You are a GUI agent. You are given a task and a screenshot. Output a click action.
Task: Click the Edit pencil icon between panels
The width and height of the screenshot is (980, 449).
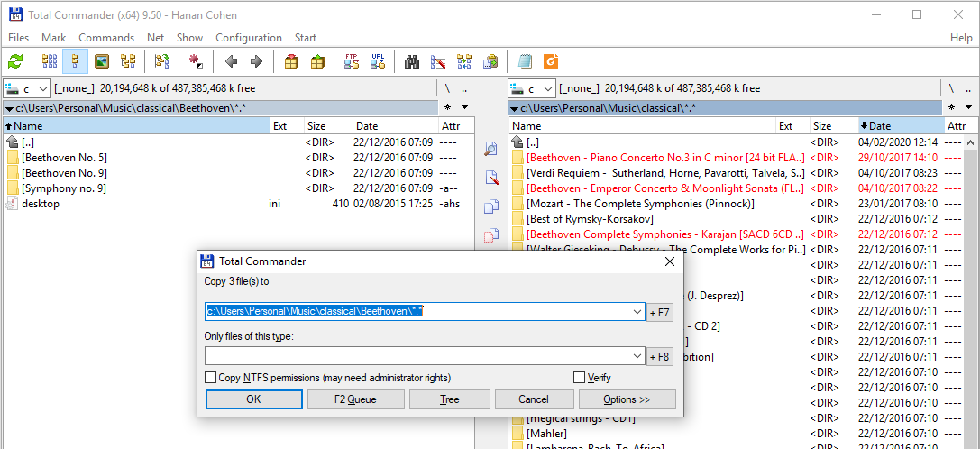click(491, 178)
